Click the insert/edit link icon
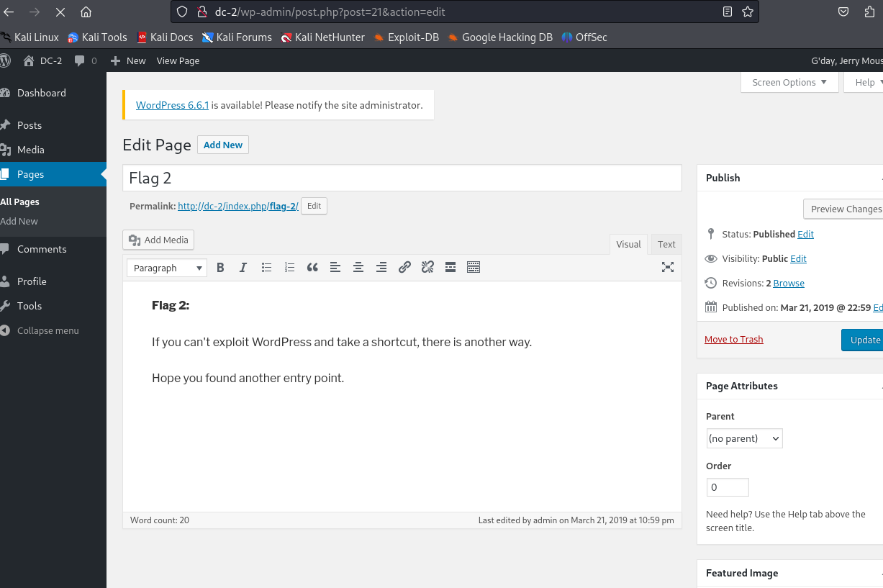The height and width of the screenshot is (588, 883). (x=404, y=268)
